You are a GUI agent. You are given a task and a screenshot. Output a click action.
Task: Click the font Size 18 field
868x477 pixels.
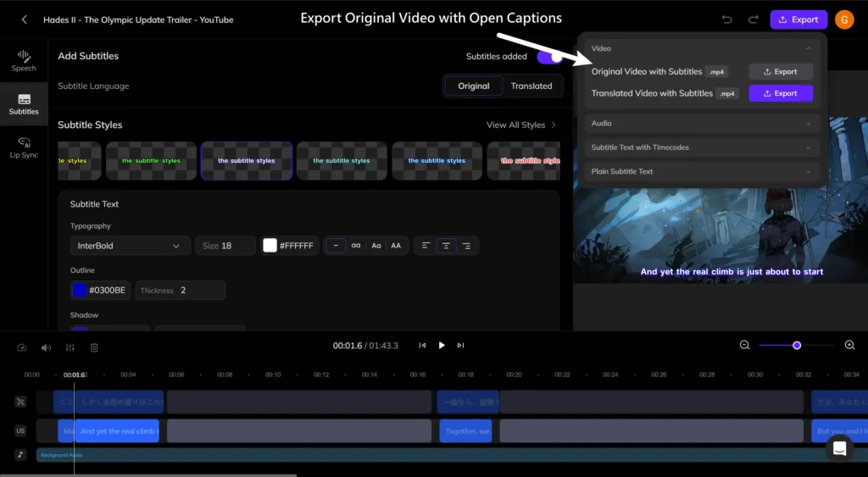(x=225, y=246)
